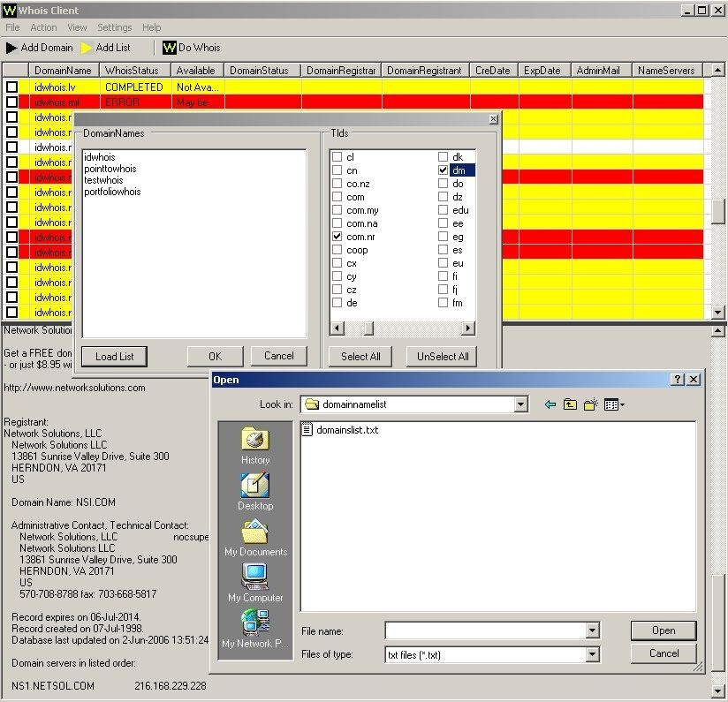The height and width of the screenshot is (702, 728).
Task: Open My Network Places icon
Action: point(255,623)
